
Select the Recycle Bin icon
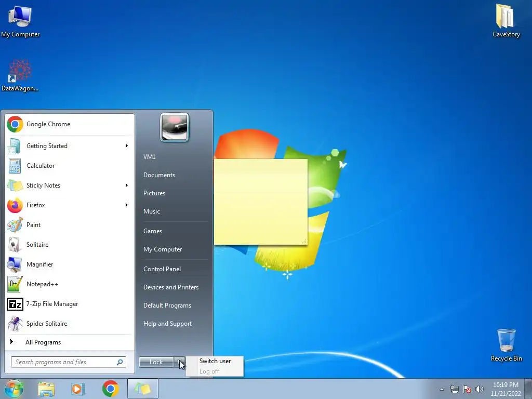click(x=506, y=345)
